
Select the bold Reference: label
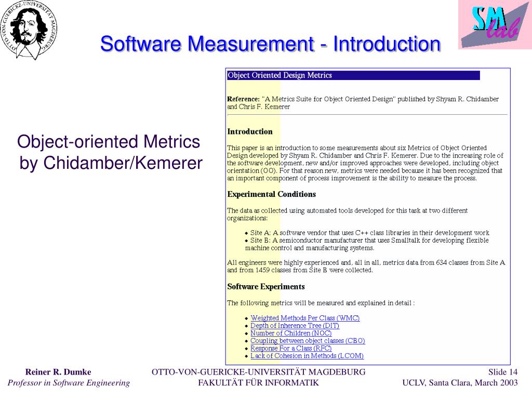click(x=243, y=99)
